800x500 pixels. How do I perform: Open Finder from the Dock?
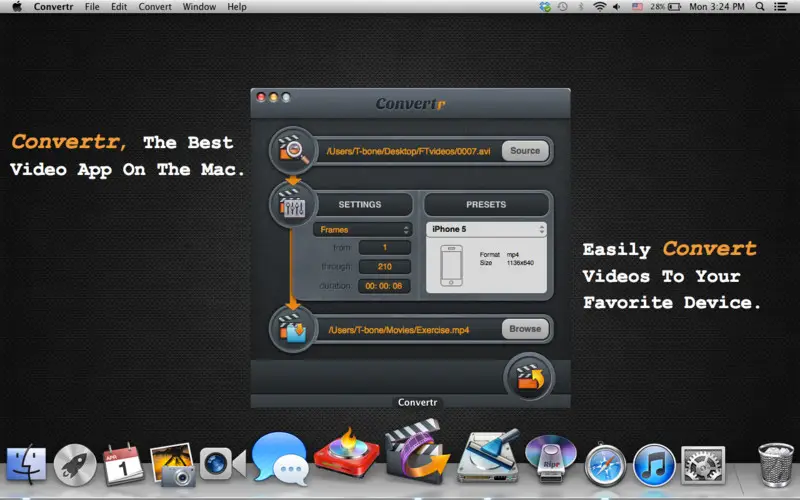[26, 464]
